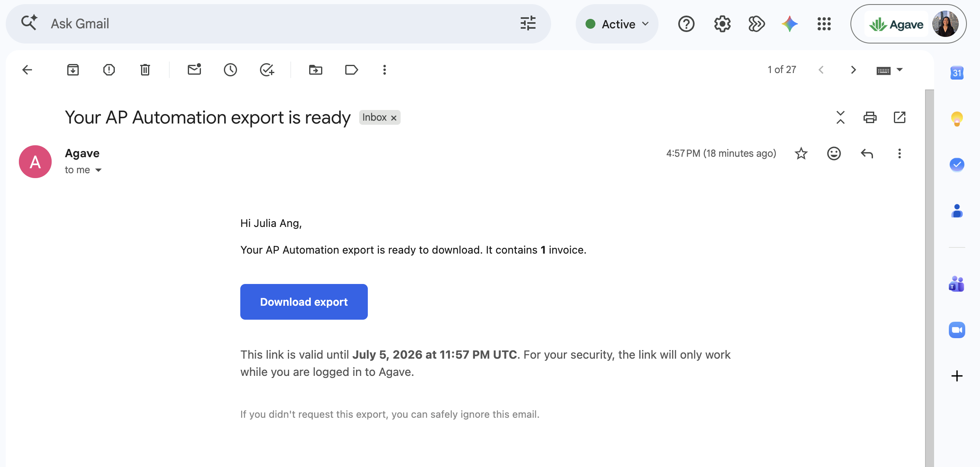Open the toolbar More options menu

click(385, 70)
